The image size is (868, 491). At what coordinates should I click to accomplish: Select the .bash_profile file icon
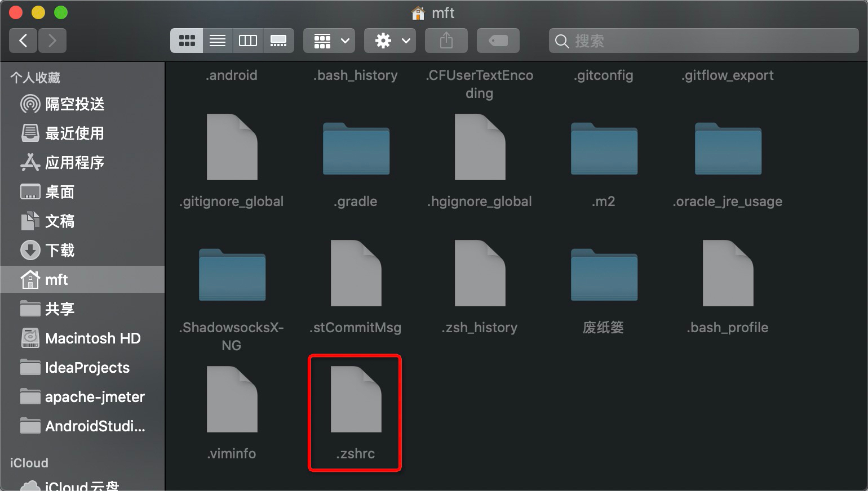point(728,273)
